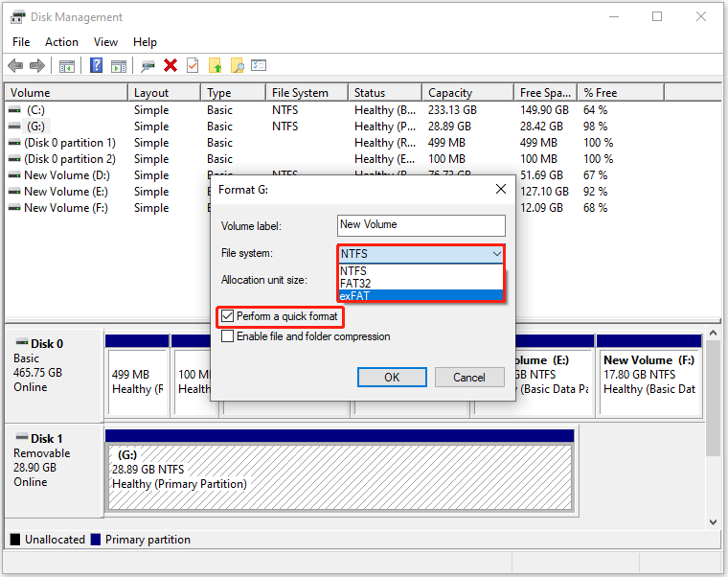Click the red X Delete icon
This screenshot has height=577, width=728.
pyautogui.click(x=171, y=65)
